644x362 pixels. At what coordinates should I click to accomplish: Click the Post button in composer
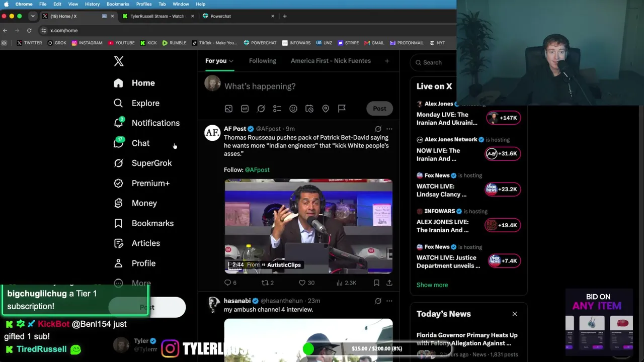click(x=379, y=109)
